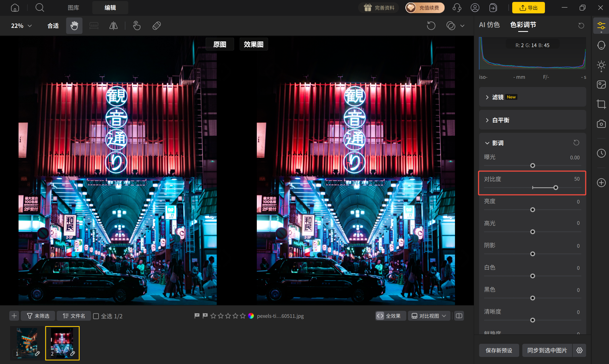The height and width of the screenshot is (364, 609).
Task: Open the 对比视图 dropdown
Action: [x=429, y=316]
